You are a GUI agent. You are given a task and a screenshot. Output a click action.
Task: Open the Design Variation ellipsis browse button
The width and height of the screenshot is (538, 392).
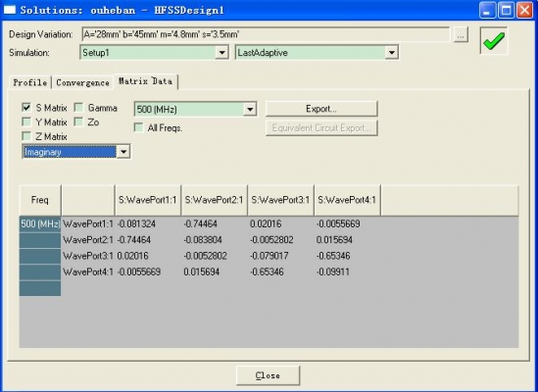(x=461, y=34)
